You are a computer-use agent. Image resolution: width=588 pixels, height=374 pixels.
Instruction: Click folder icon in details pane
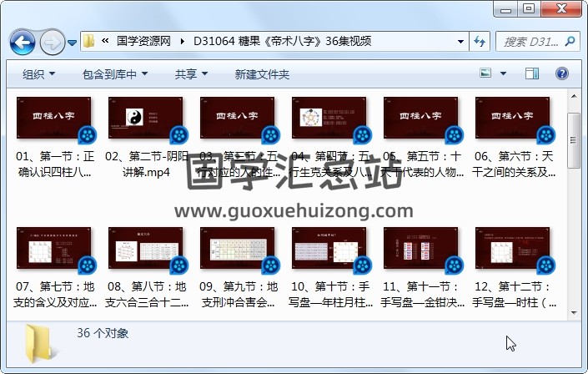(x=39, y=344)
